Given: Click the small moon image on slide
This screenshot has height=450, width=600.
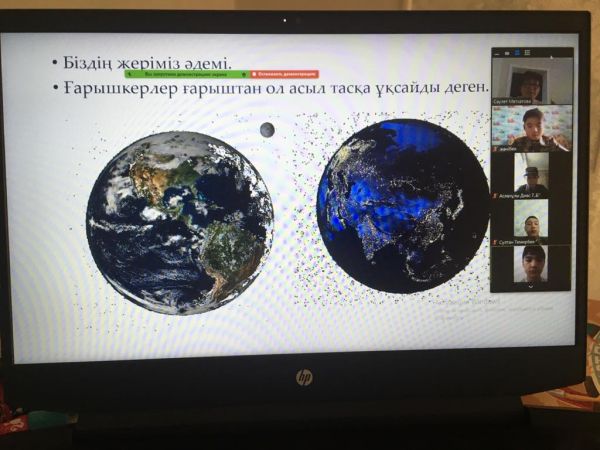Looking at the screenshot, I should tap(267, 129).
